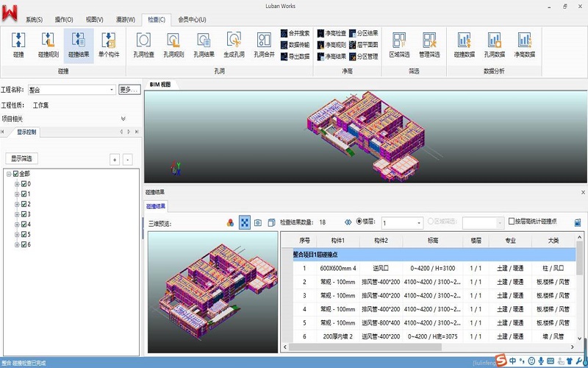Click the 更多... button
Screen dimensions: 588x368
[130, 90]
